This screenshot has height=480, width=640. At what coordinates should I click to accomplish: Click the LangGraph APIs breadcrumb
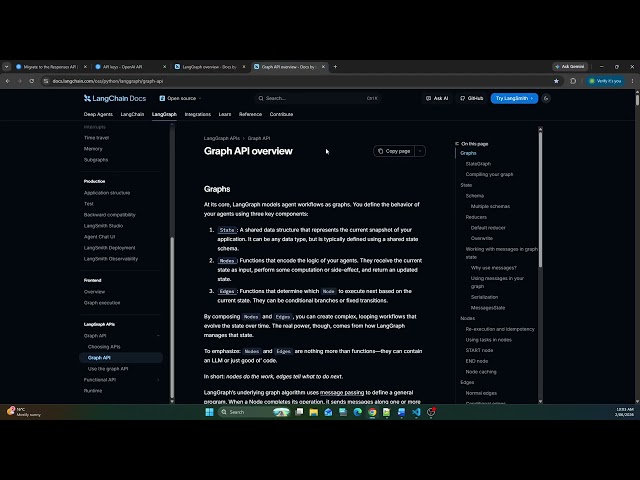222,138
